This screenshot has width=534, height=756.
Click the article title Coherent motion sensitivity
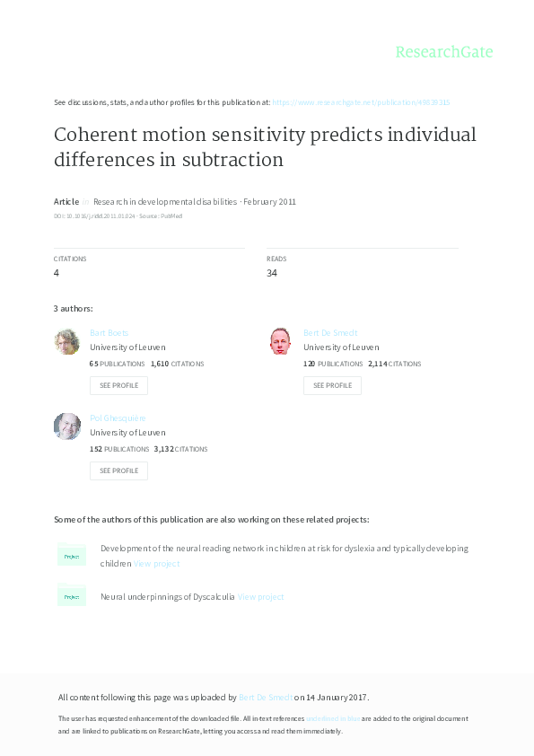tap(265, 147)
